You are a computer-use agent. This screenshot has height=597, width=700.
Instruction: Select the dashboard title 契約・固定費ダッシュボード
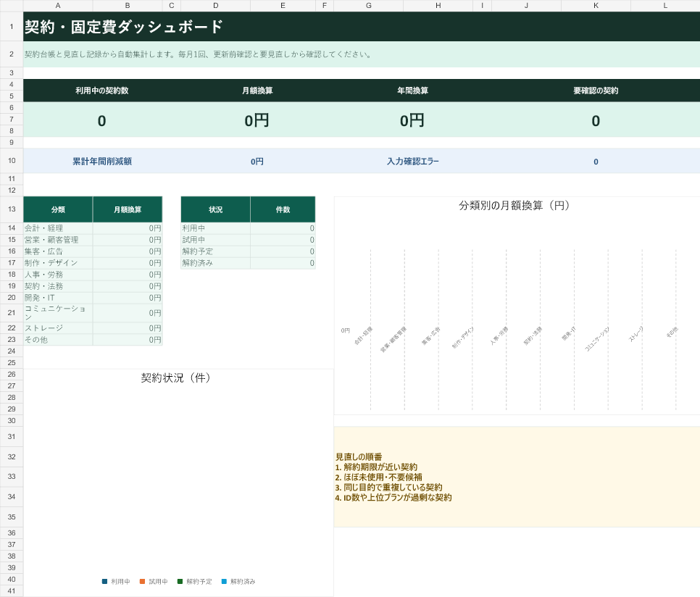[x=124, y=27]
